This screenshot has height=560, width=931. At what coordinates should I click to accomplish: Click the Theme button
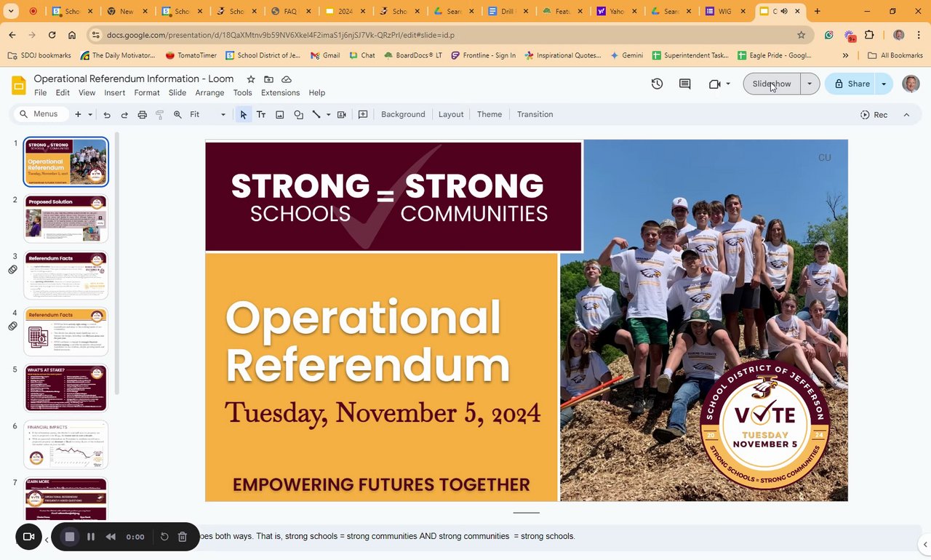pos(490,114)
